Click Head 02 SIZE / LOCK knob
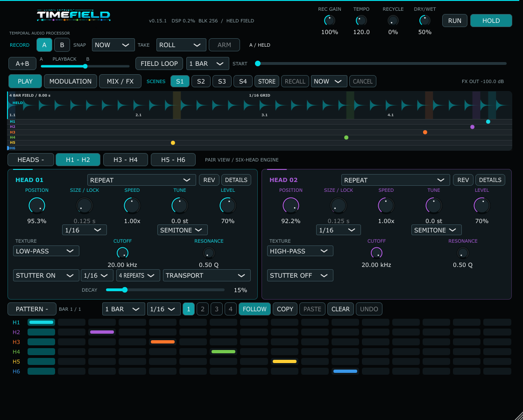 [x=339, y=206]
